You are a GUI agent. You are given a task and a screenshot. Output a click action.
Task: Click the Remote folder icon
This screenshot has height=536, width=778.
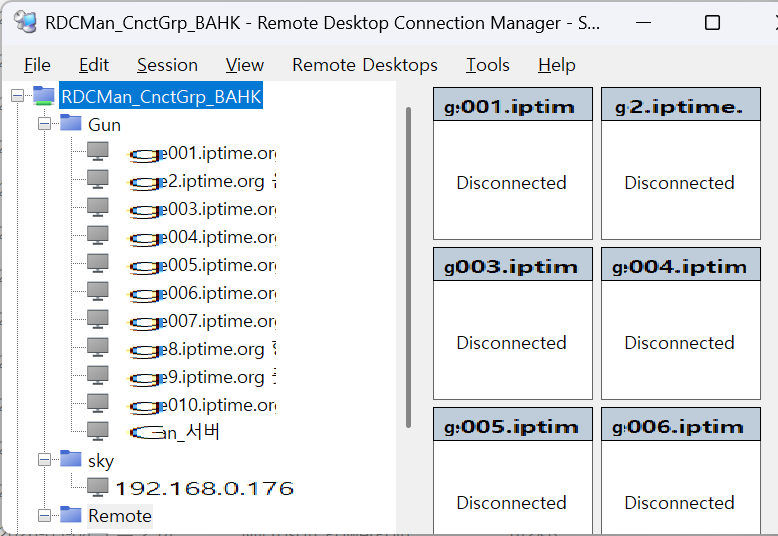[70, 515]
